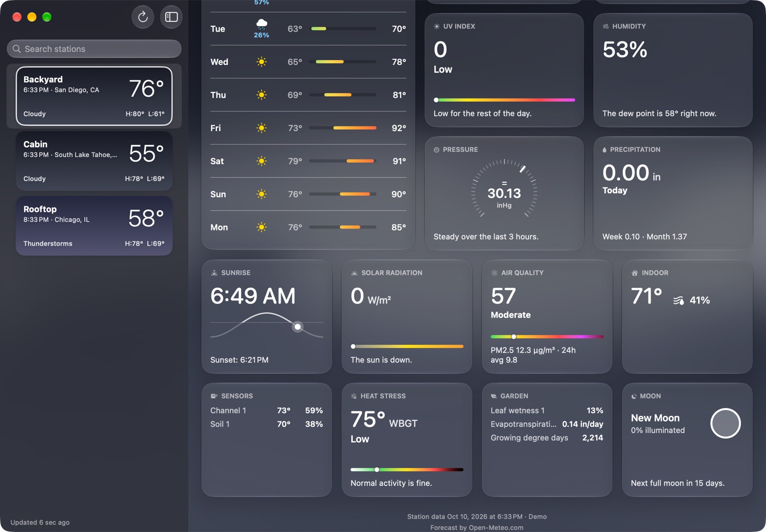This screenshot has height=532, width=766.
Task: Click the Moon crescent icon in the header
Action: 634,396
